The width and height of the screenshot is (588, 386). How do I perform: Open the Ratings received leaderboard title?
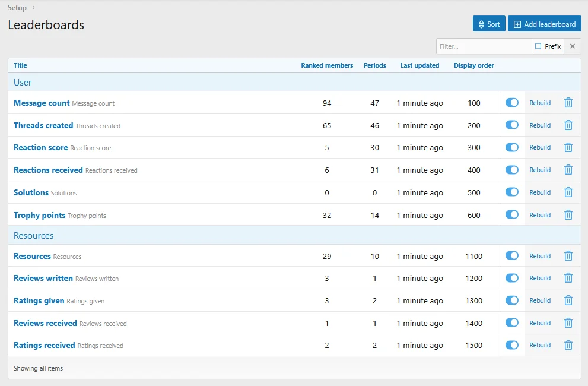(45, 346)
